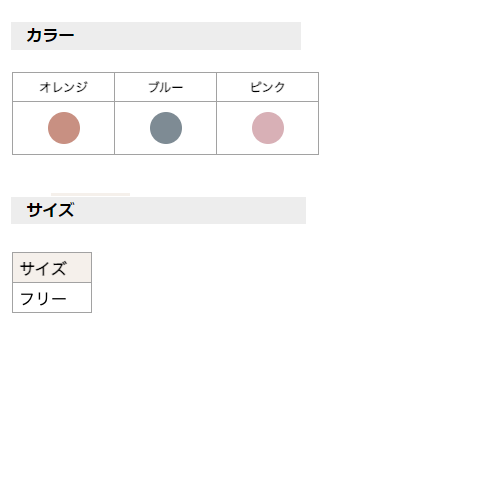Select the blue-gray color circle

166,128
